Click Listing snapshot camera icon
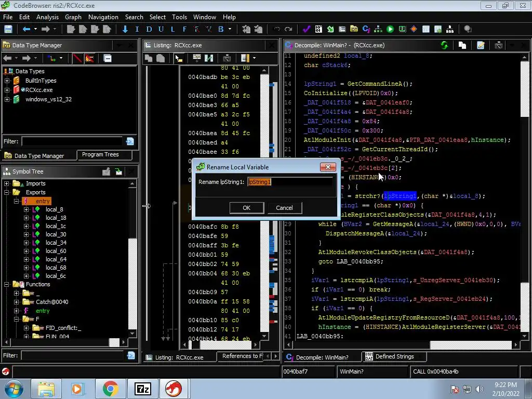Viewport: 532px width, 399px height. click(227, 58)
